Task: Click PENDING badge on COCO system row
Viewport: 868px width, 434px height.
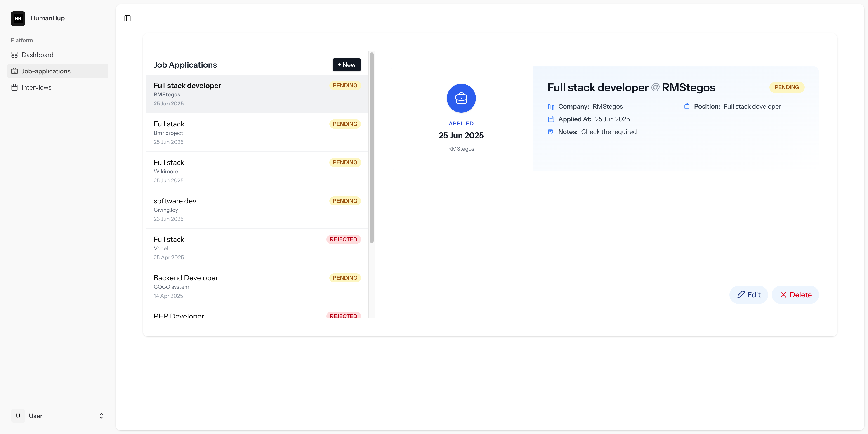Action: (x=345, y=278)
